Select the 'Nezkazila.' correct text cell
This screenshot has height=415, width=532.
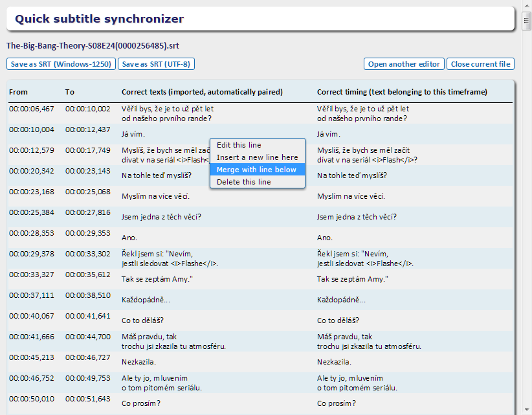(139, 362)
